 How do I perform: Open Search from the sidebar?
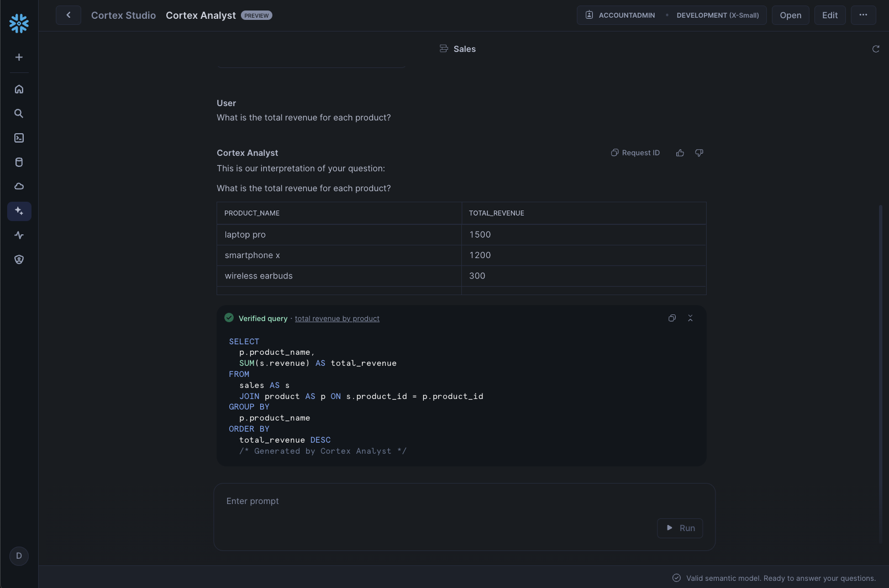pyautogui.click(x=19, y=113)
